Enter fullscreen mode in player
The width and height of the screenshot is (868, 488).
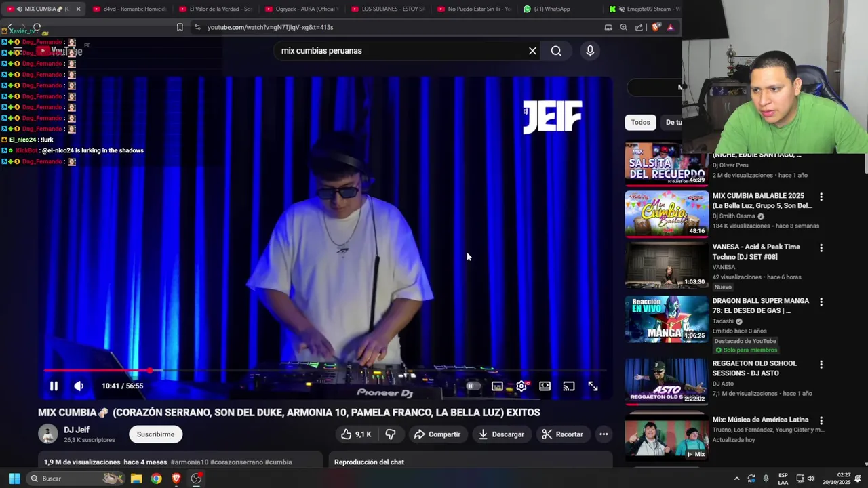coord(593,386)
